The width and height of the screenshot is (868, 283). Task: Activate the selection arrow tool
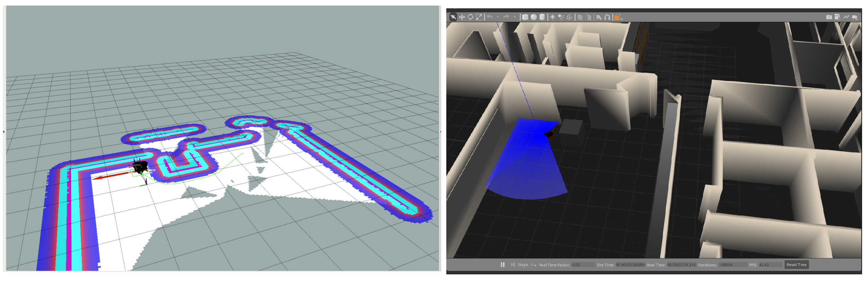pos(453,17)
